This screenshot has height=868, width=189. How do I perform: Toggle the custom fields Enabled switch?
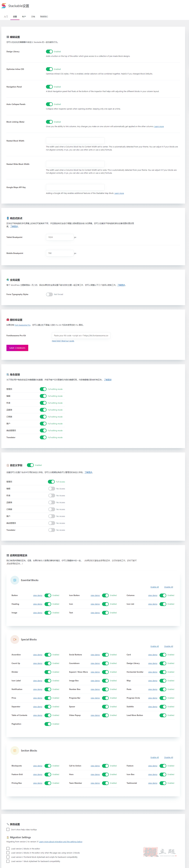(30, 465)
